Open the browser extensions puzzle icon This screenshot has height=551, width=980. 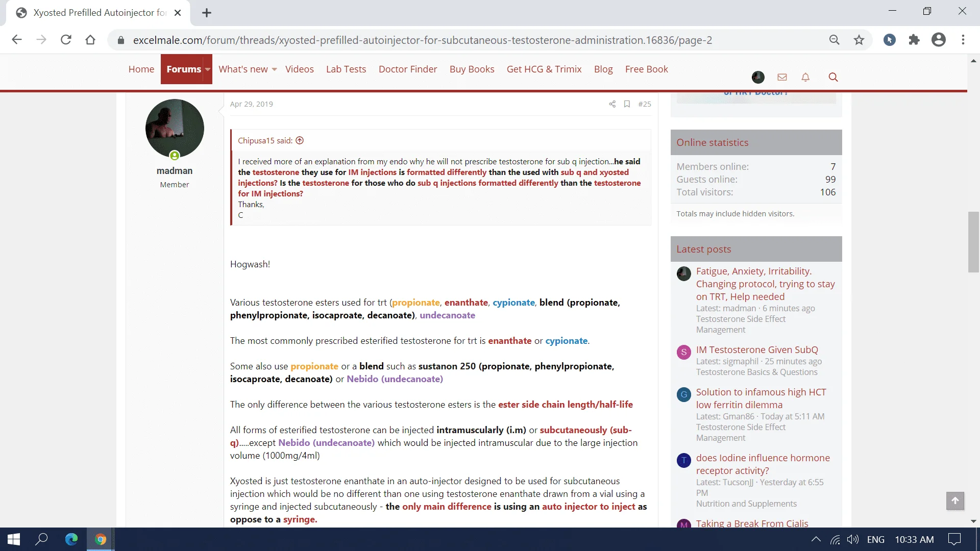coord(914,40)
